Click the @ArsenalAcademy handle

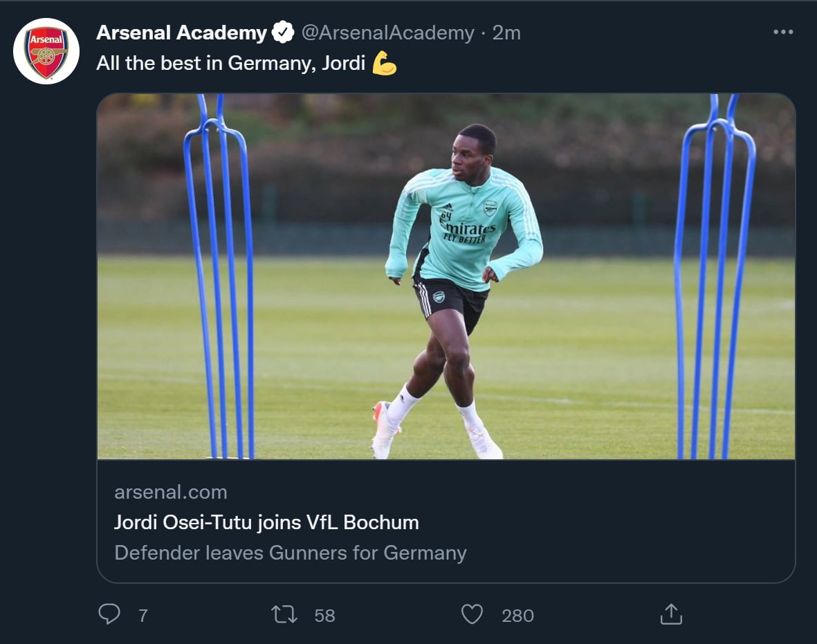pos(387,33)
